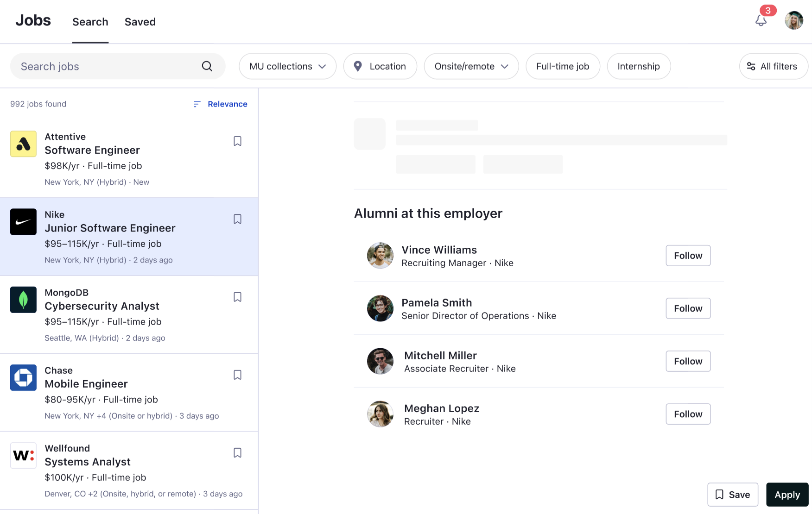Follow Vince Williams

click(688, 256)
